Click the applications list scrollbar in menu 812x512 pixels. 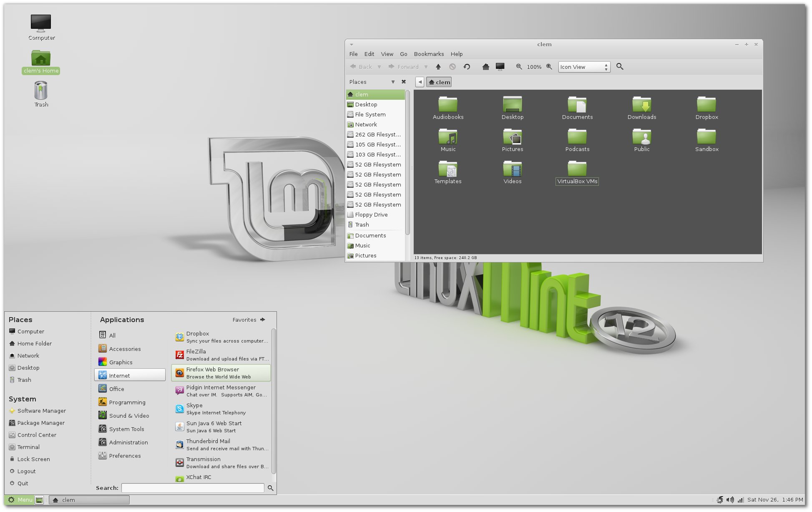(x=274, y=401)
